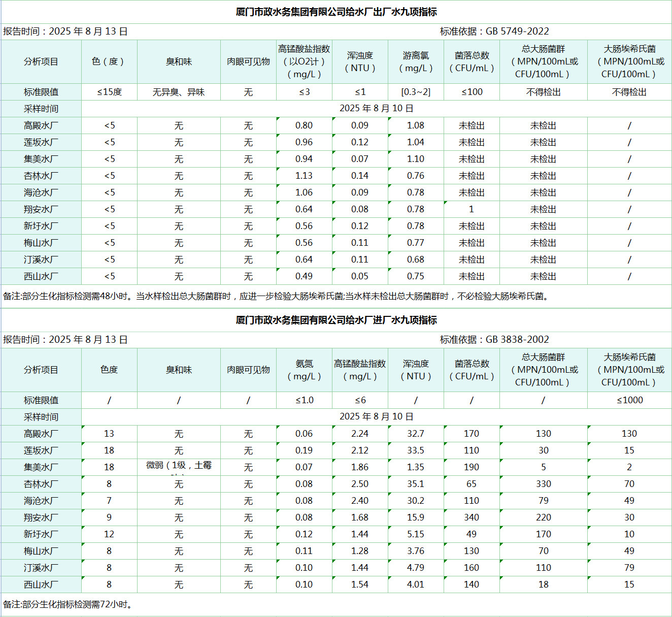Click the 1.10 free chlorine value for 集美水厂
The width and height of the screenshot is (672, 617).
[x=416, y=159]
